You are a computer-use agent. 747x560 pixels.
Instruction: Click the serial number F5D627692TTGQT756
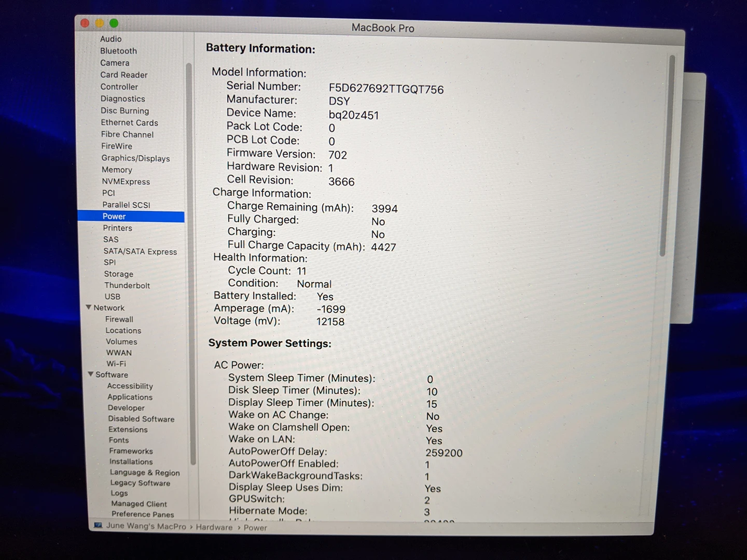coord(386,89)
